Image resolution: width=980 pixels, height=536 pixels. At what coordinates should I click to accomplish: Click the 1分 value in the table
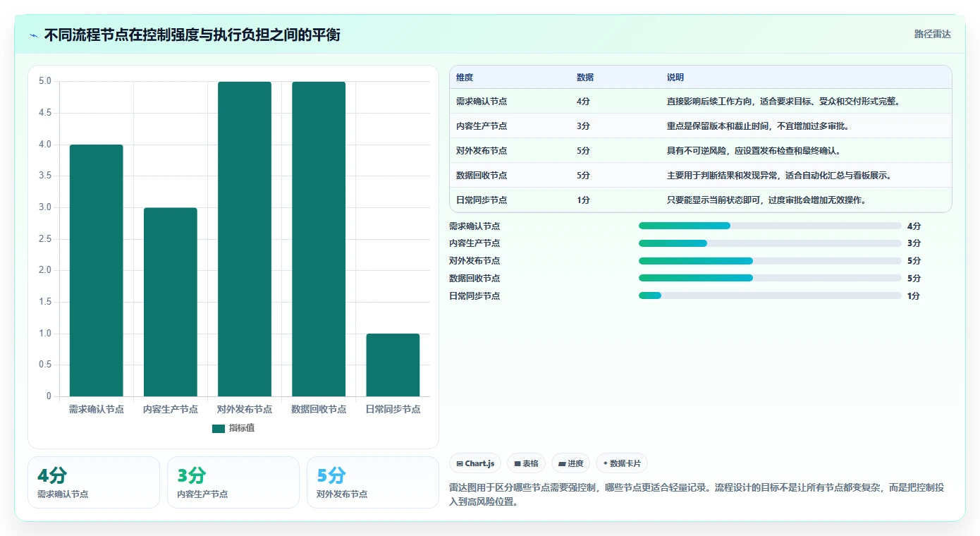point(583,200)
